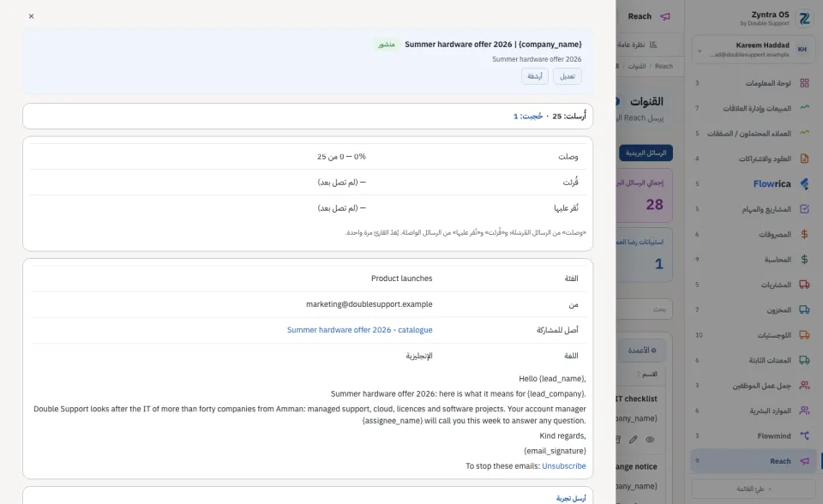
Task: Click the sent count أرسلت: 25
Action: 569,116
